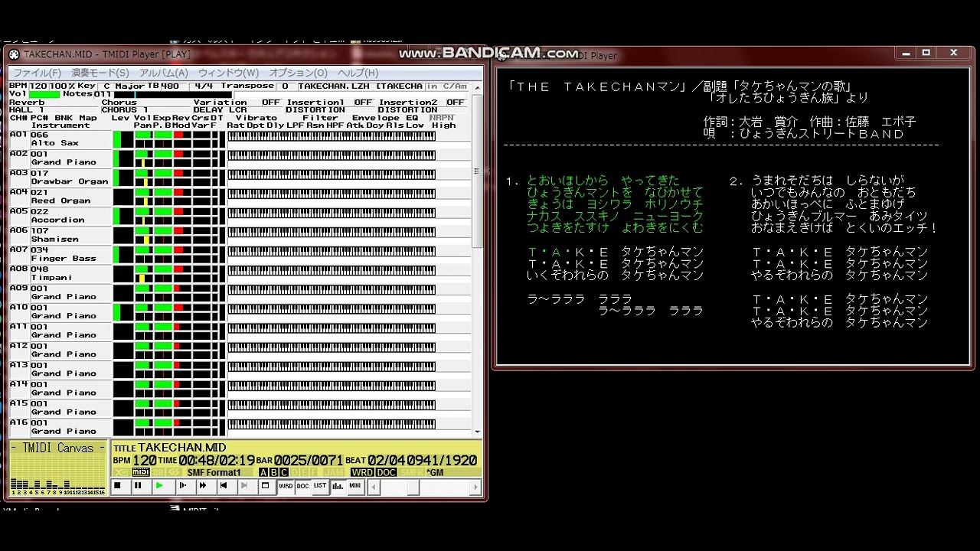Click the channel list scroll-down arrow

click(x=477, y=432)
